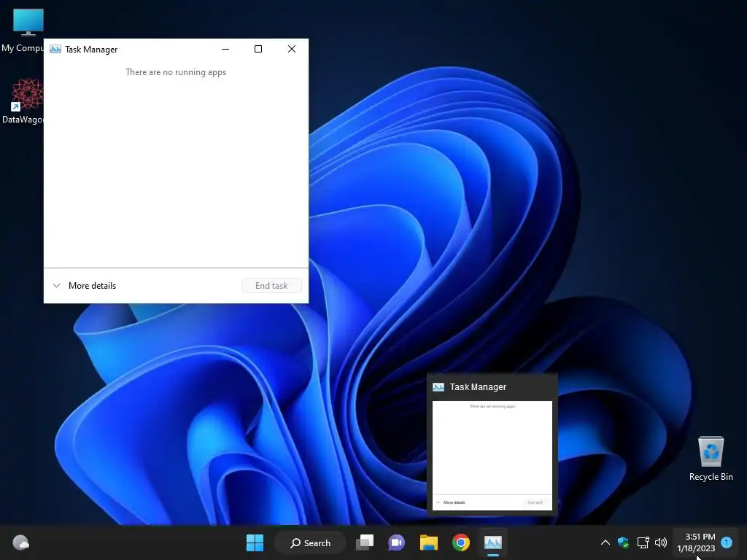This screenshot has height=560, width=747.
Task: Click the Task Manager preview title
Action: 478,387
